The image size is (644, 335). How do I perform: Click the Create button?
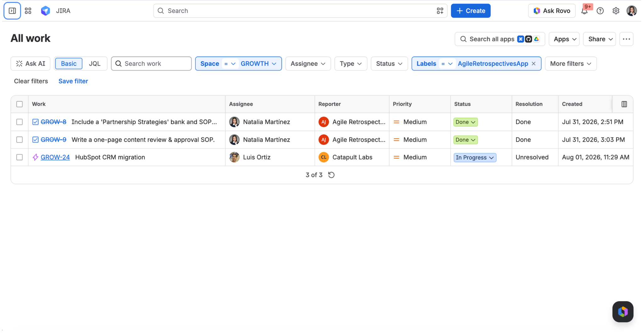coord(471,11)
